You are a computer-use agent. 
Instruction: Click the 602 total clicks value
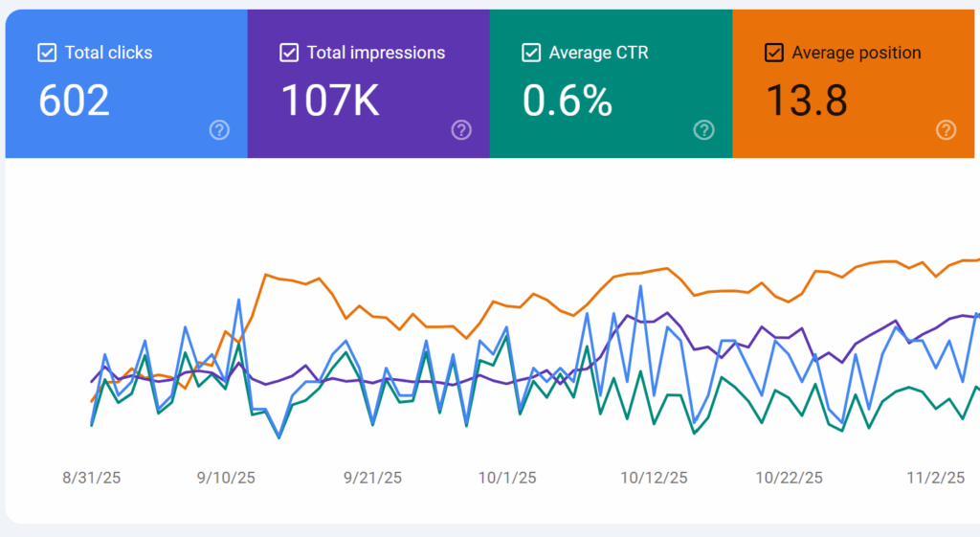[75, 100]
